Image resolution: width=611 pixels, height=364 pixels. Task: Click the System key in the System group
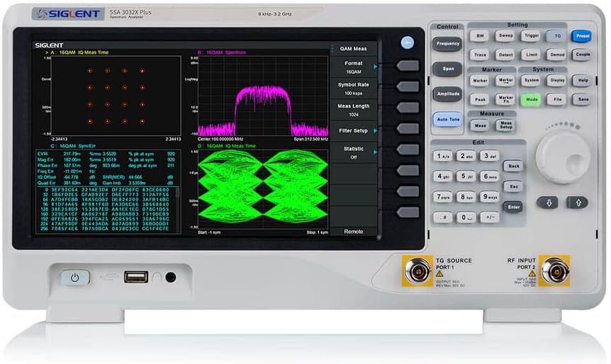[x=532, y=81]
